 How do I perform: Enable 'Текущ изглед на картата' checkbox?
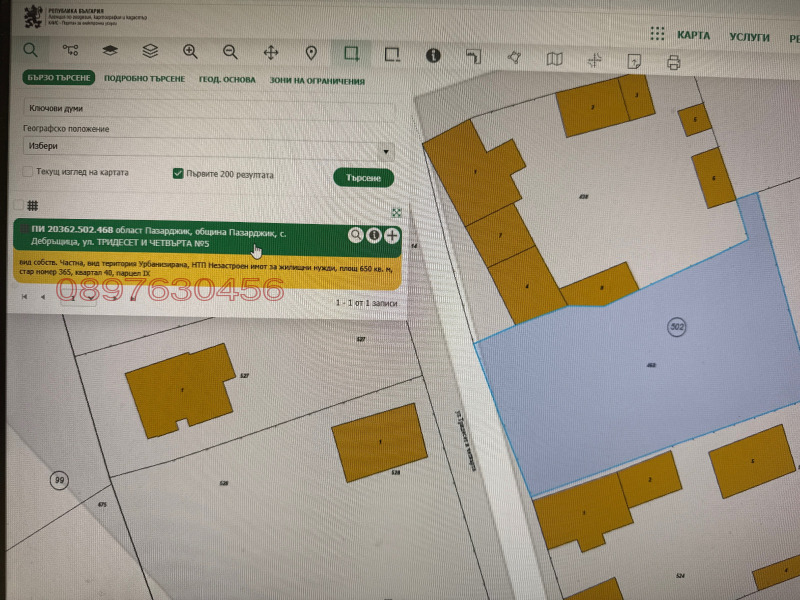[x=28, y=172]
